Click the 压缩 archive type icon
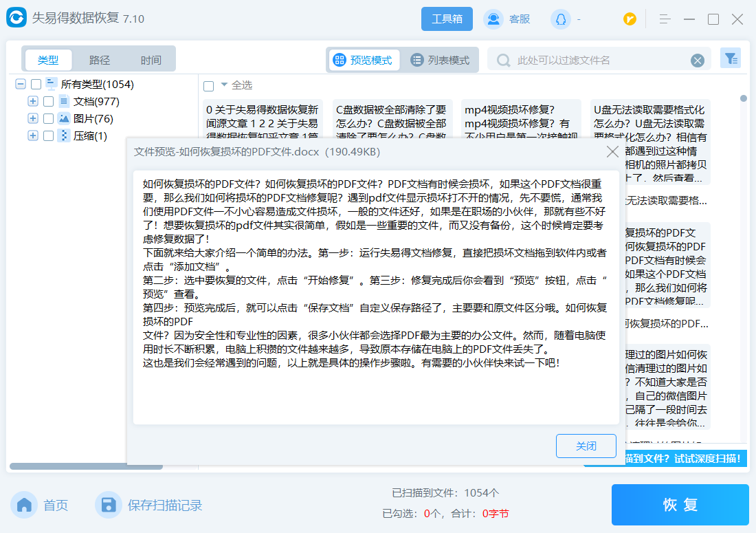The image size is (756, 533). 64,135
